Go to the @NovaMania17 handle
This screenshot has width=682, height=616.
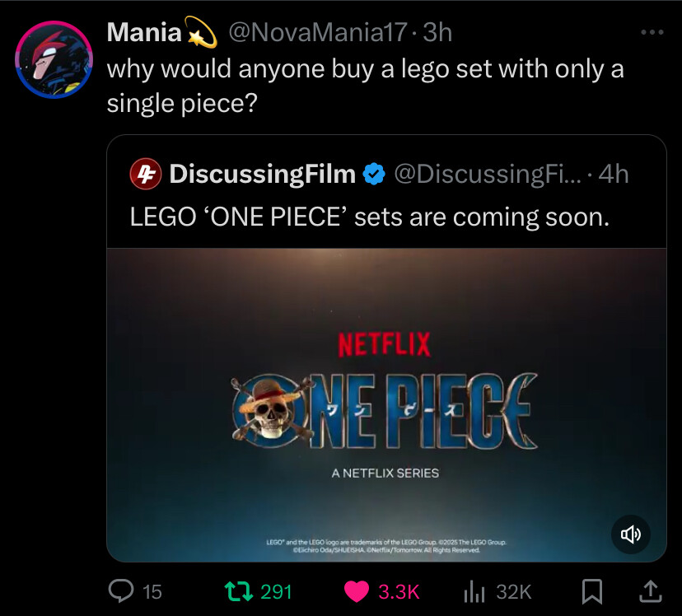317,33
